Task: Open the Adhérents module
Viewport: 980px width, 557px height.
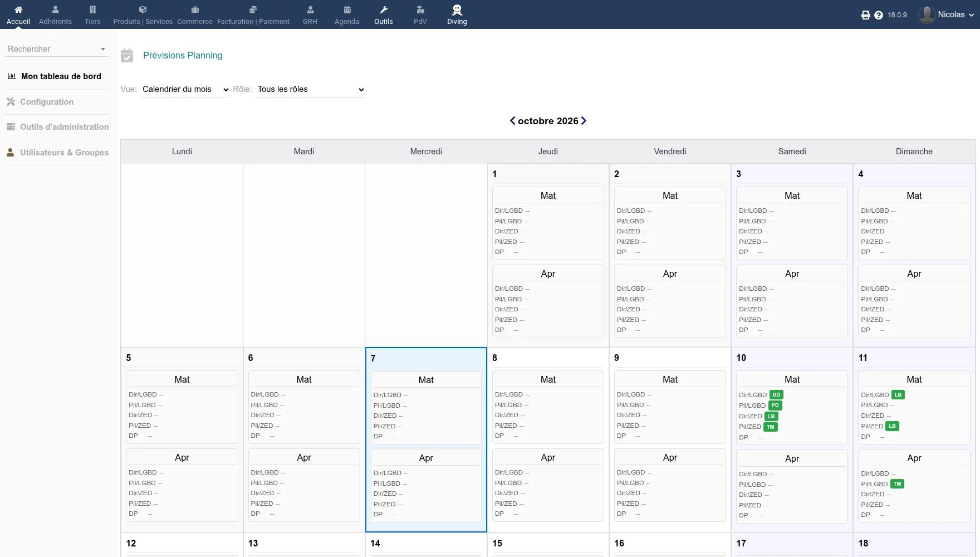Action: coord(55,14)
